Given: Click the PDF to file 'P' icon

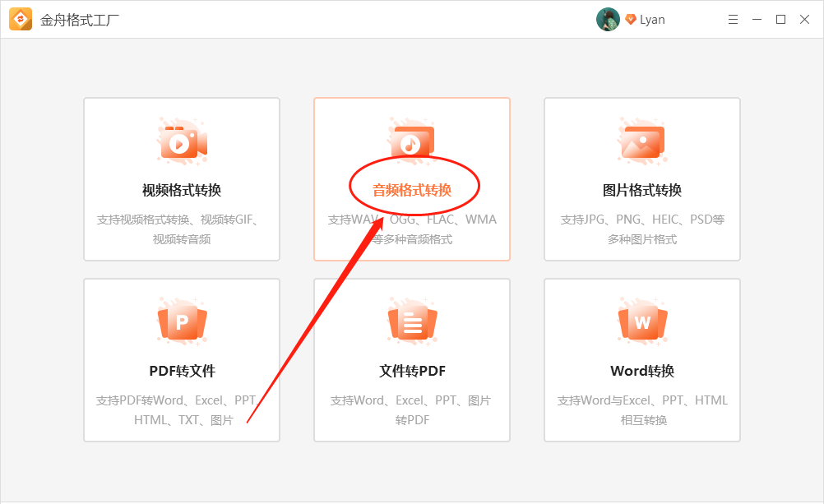Looking at the screenshot, I should point(182,322).
